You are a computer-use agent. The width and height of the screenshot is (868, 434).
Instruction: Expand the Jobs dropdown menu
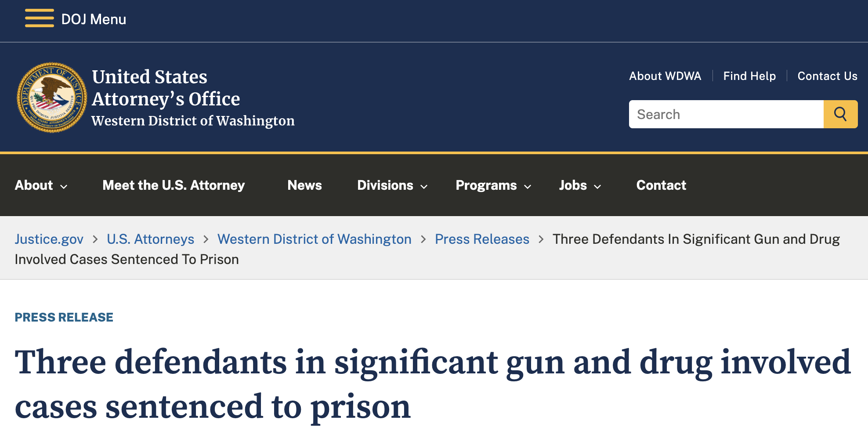[x=580, y=185]
